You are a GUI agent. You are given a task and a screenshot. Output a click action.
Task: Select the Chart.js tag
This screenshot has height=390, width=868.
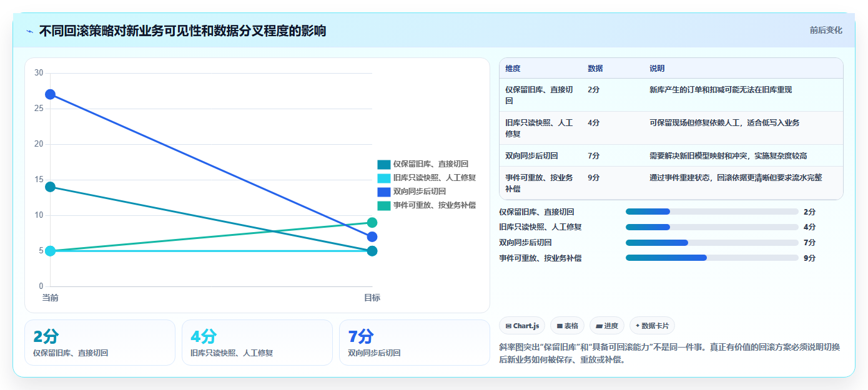(x=522, y=326)
